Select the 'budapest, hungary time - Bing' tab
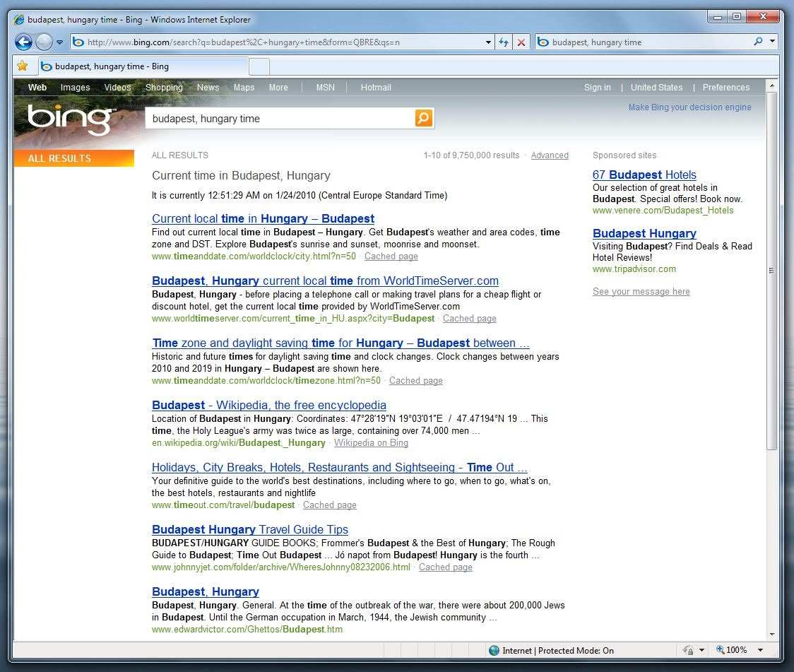Screen dimensions: 794x672 [x=143, y=66]
